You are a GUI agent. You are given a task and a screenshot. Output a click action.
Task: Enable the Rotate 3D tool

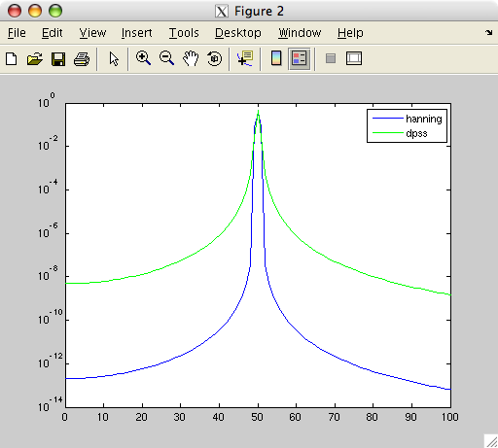tap(214, 58)
